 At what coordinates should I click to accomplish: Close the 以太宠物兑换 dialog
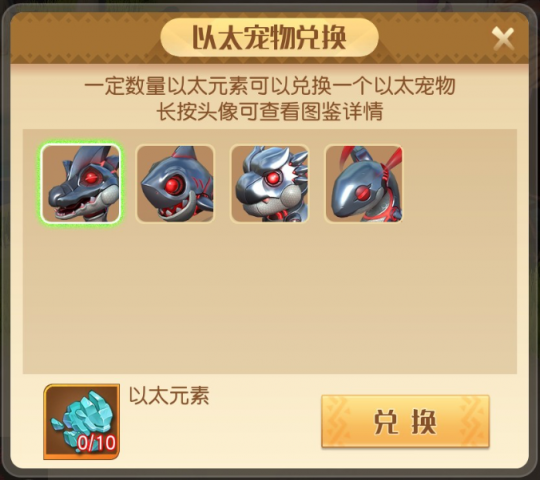(503, 39)
